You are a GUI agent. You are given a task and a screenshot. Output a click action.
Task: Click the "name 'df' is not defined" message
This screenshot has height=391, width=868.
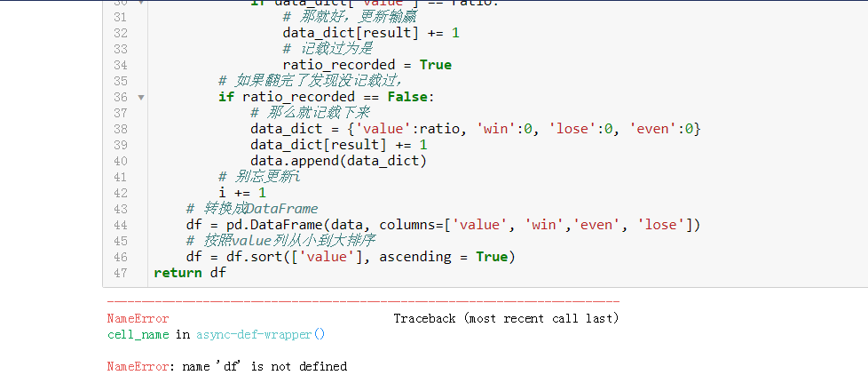pyautogui.click(x=262, y=366)
